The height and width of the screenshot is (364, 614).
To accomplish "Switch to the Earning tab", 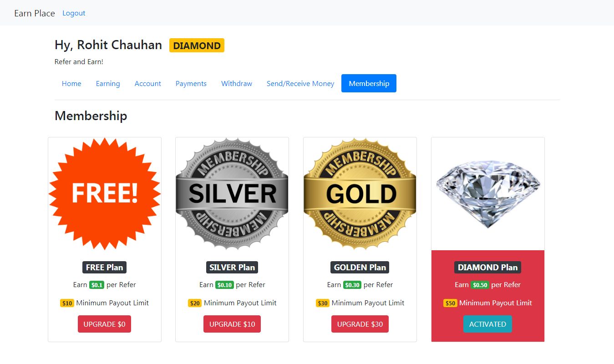I will click(x=108, y=83).
